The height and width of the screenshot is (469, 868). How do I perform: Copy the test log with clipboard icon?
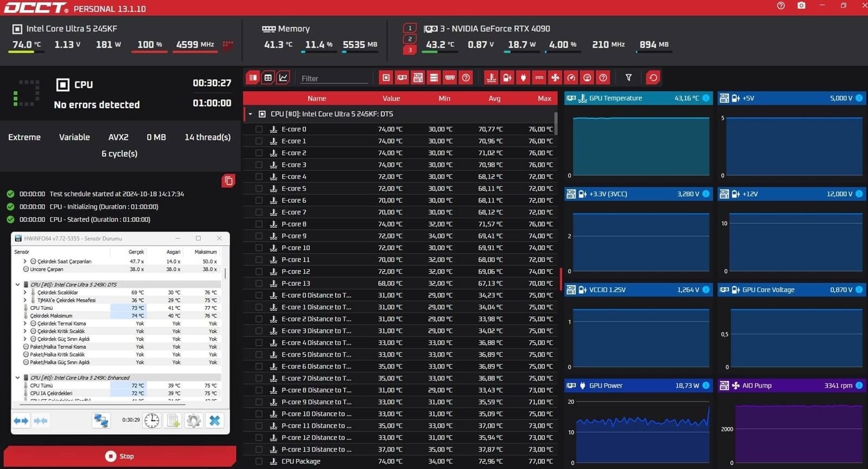(228, 181)
